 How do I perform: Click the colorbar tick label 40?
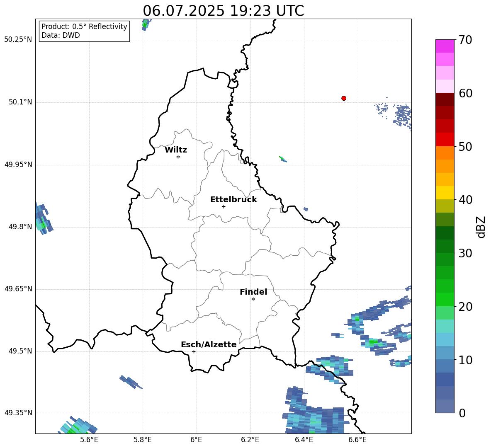click(x=465, y=200)
